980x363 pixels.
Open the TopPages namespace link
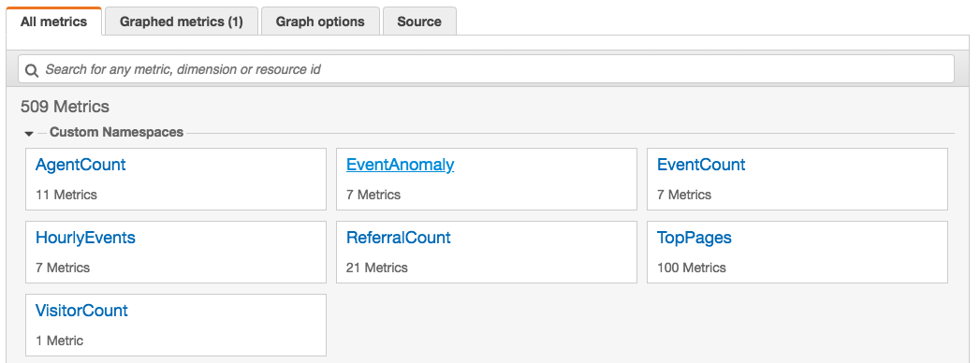[x=695, y=238]
